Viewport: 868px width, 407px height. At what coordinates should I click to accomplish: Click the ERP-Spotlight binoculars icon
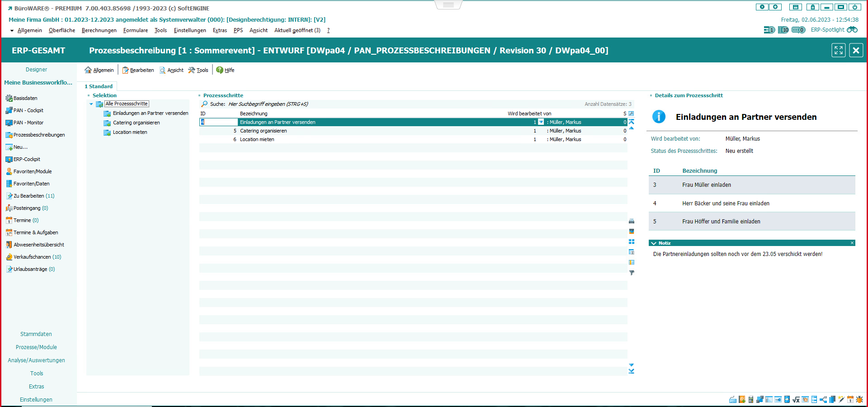point(852,30)
